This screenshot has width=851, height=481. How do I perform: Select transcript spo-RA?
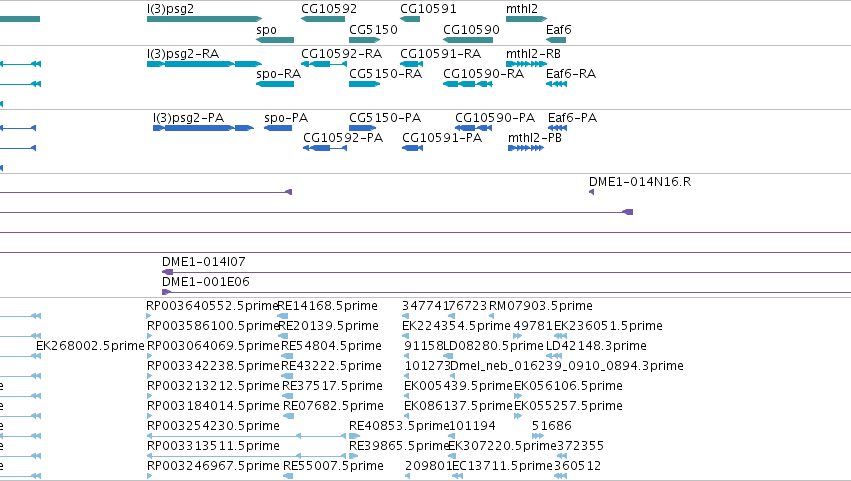[x=275, y=84]
